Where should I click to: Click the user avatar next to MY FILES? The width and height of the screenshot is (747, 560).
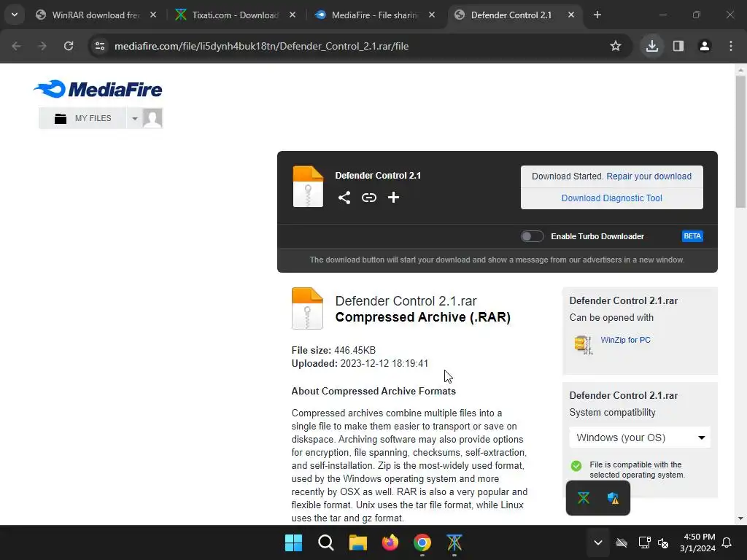(x=152, y=118)
